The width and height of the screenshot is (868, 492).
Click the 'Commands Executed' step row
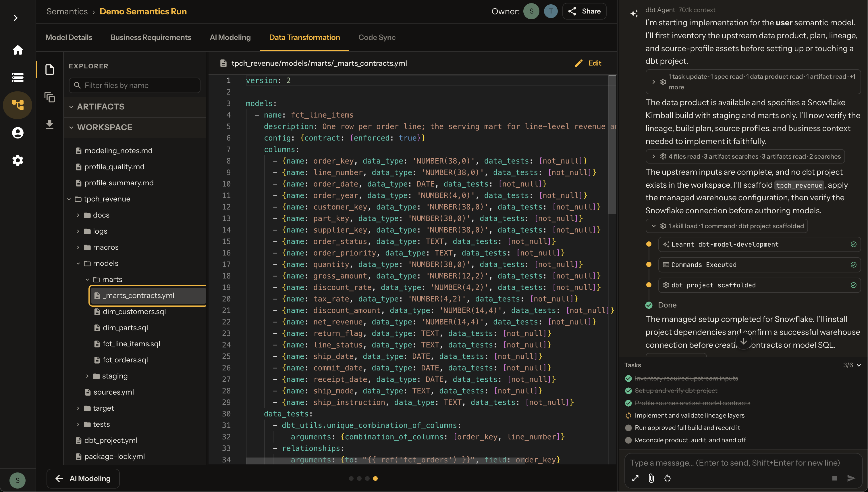[759, 265]
